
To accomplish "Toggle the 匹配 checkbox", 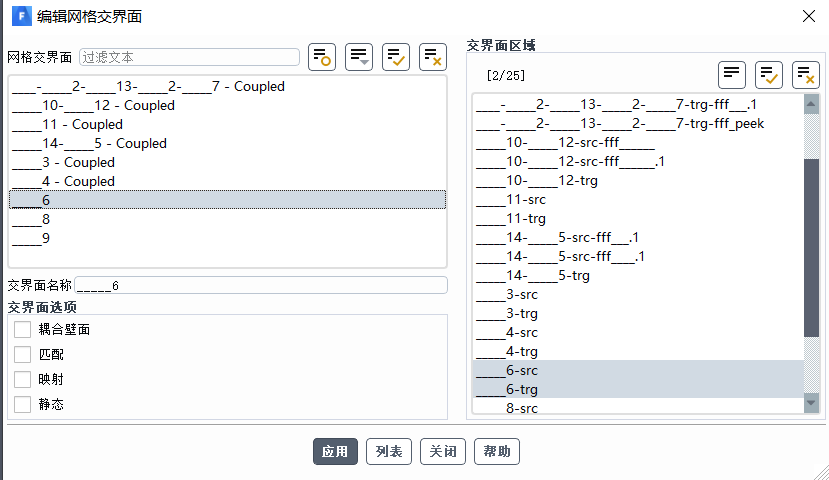I will [23, 354].
